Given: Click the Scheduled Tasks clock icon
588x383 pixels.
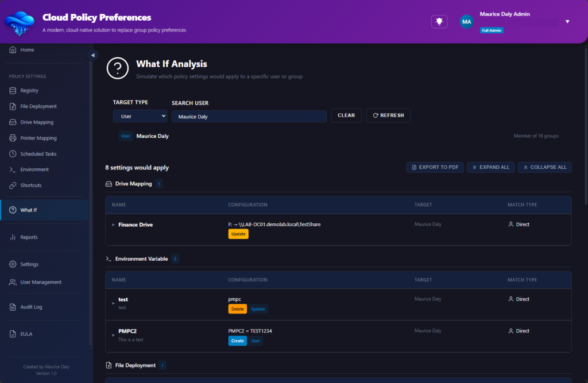Looking at the screenshot, I should tap(13, 154).
